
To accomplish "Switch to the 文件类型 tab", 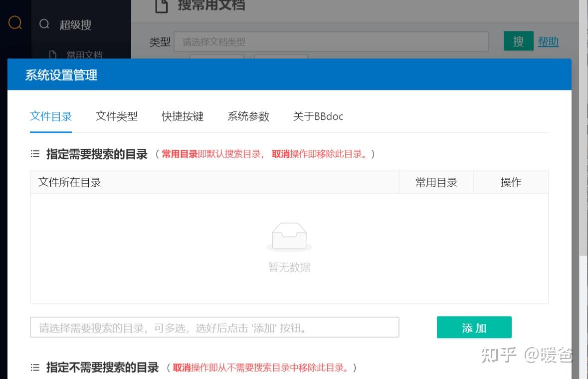I will [x=116, y=116].
